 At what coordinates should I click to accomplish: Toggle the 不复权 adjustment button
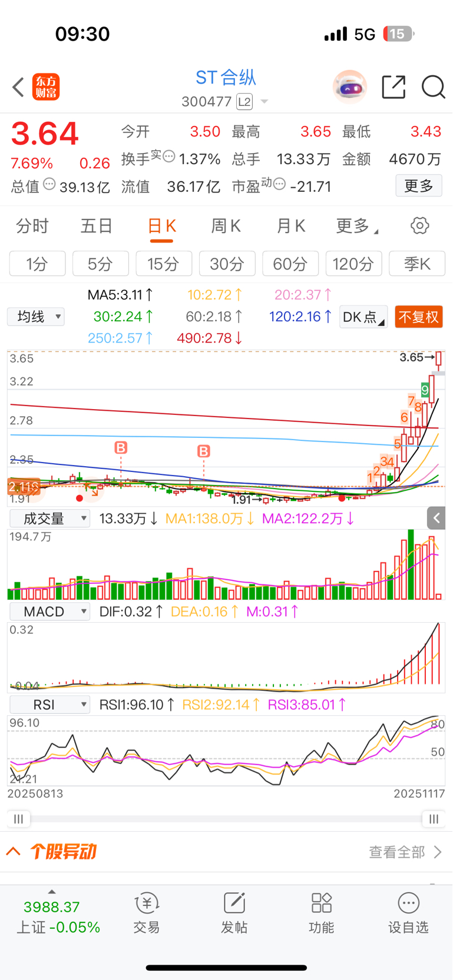419,317
